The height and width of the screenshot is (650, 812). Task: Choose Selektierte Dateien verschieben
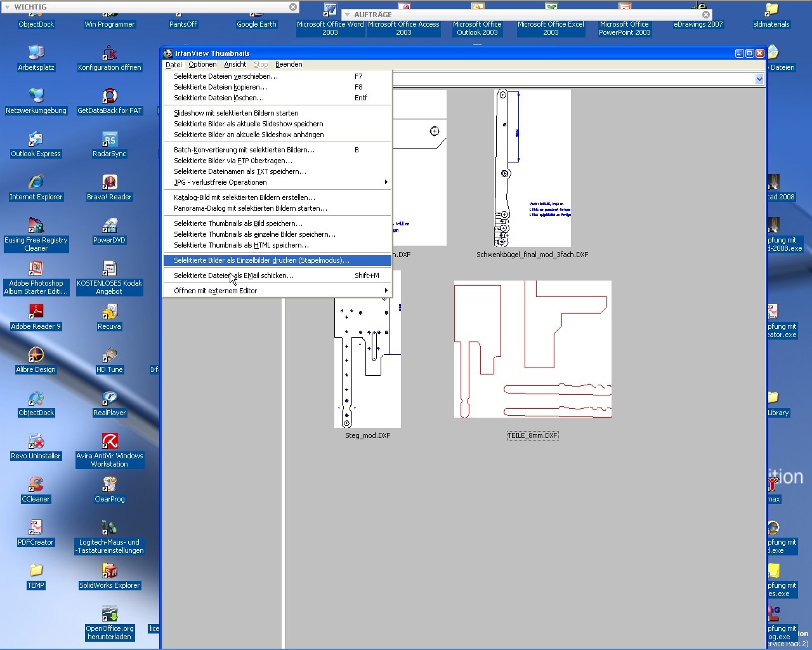point(278,76)
